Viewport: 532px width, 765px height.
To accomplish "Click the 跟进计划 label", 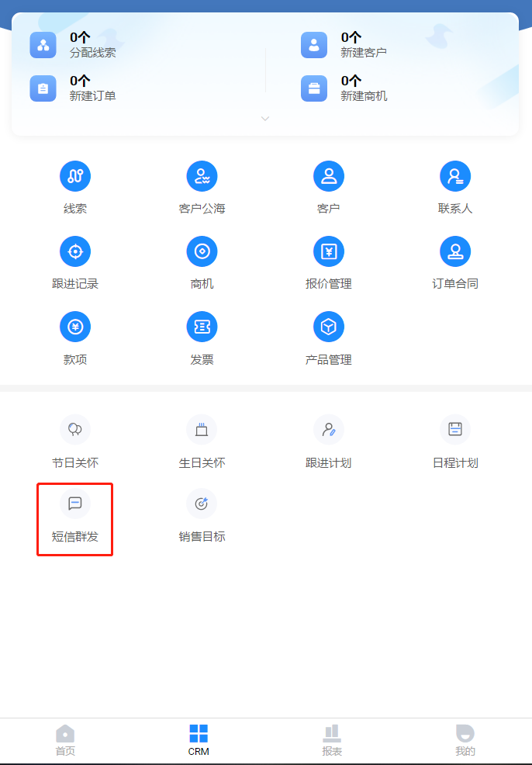I will (329, 463).
